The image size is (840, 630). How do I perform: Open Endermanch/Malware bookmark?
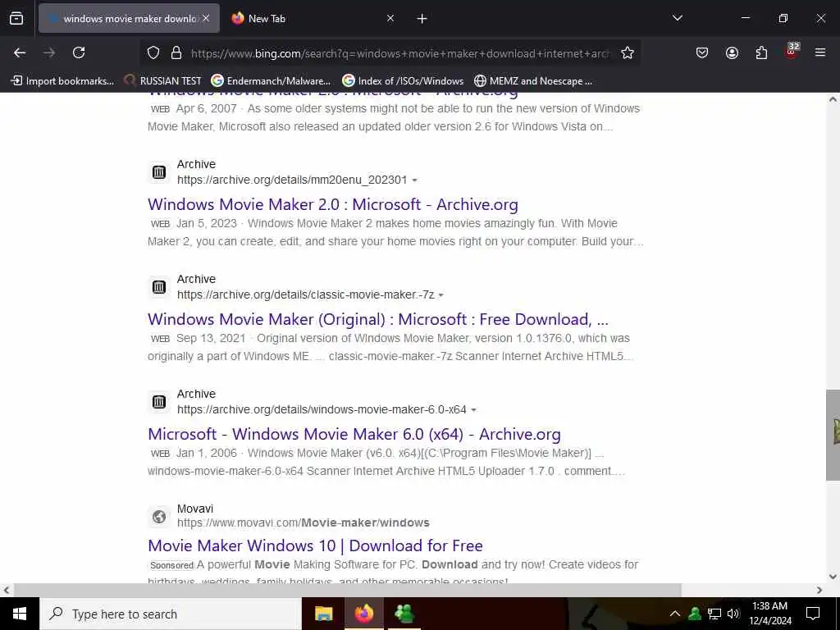click(x=271, y=81)
